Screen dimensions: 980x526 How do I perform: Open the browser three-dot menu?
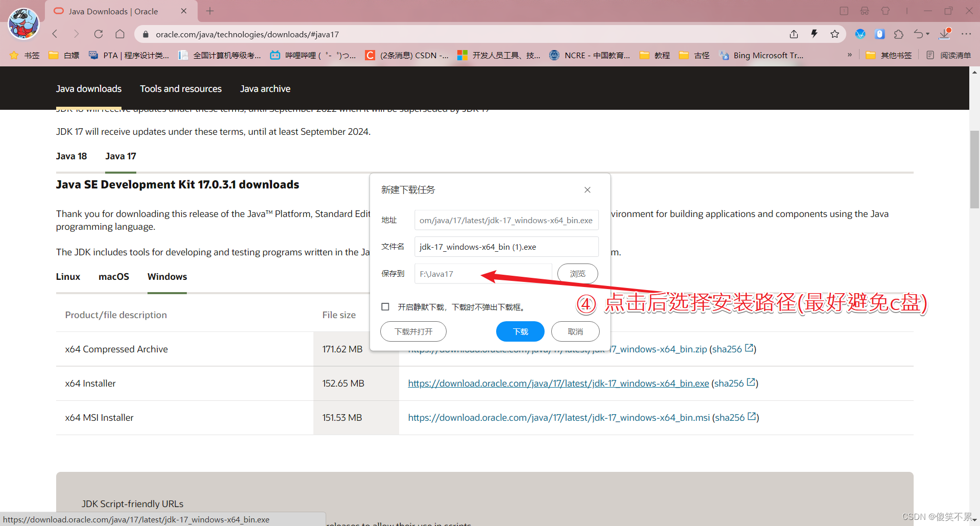point(966,34)
